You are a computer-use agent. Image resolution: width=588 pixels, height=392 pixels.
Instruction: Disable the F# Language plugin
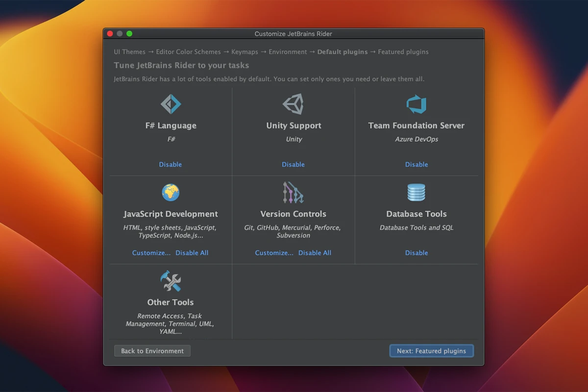tap(171, 165)
